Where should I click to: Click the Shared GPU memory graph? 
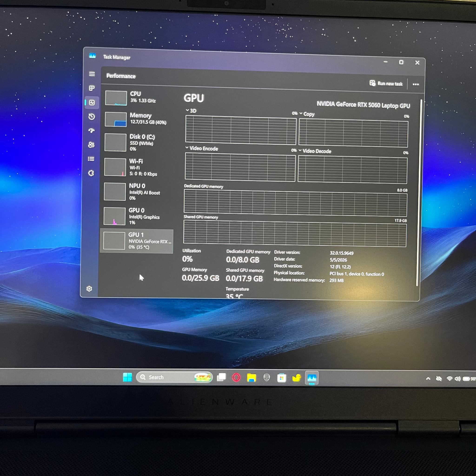pos(295,234)
